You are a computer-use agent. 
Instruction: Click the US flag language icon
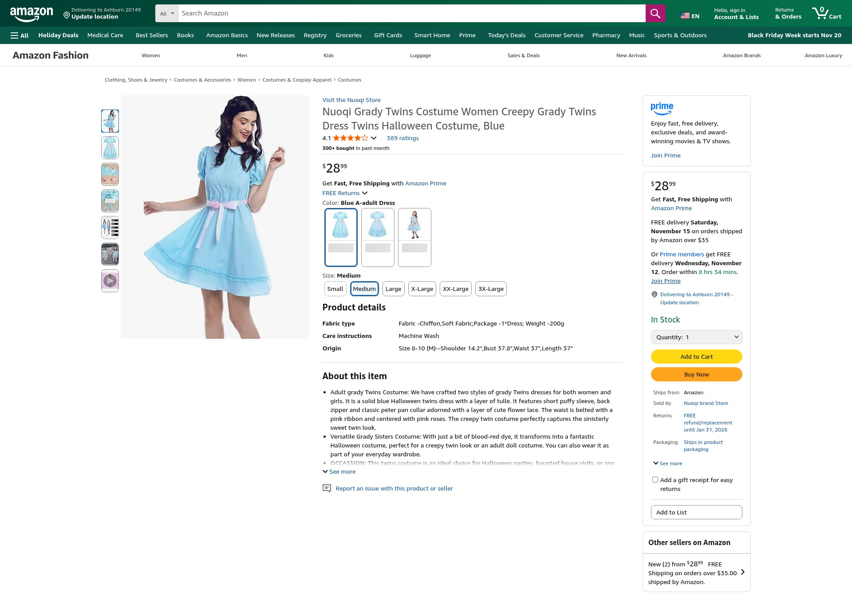[x=685, y=16]
